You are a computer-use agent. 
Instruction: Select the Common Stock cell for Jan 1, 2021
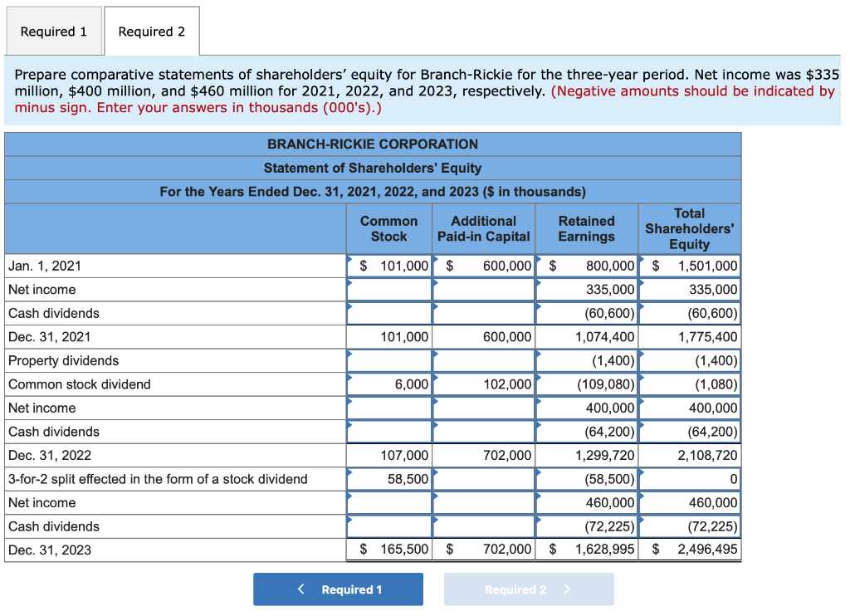(388, 265)
